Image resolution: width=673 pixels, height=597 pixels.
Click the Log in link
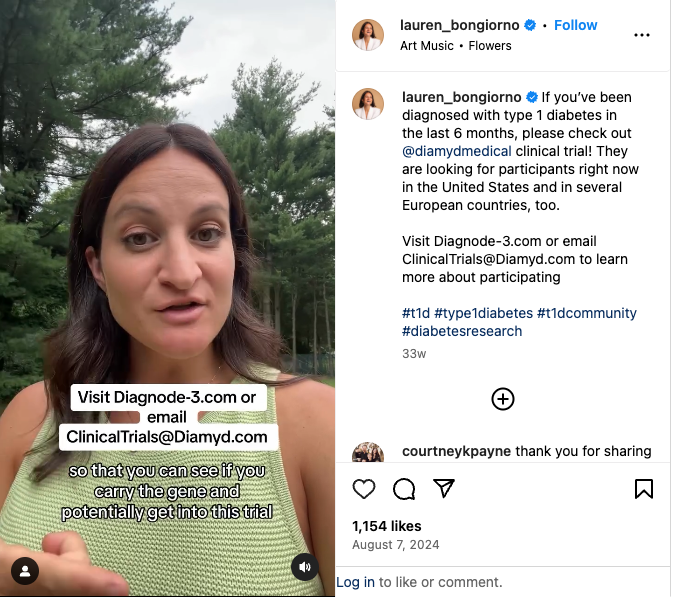click(355, 582)
